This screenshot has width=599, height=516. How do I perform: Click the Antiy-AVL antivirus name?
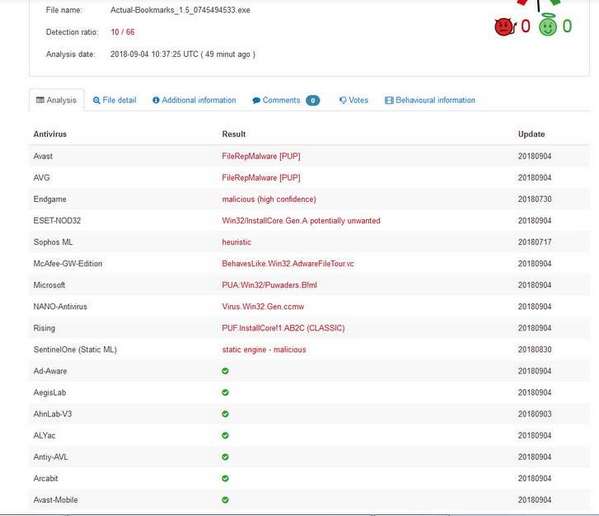[x=50, y=457]
